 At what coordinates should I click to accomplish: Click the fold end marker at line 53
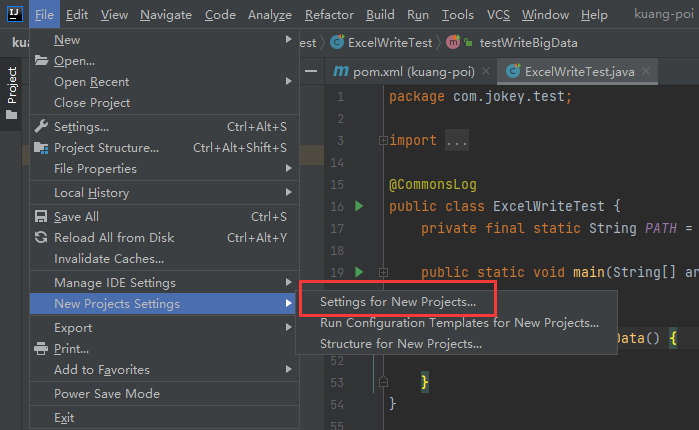(x=383, y=382)
